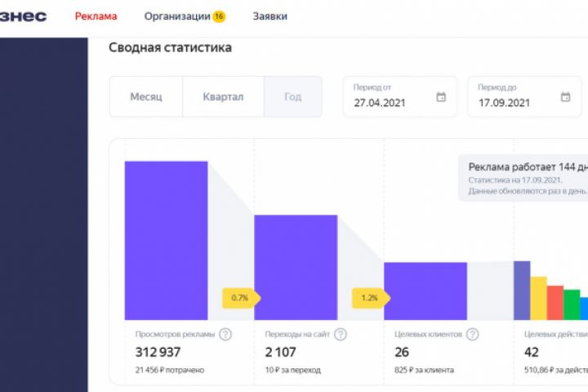This screenshot has height=392, width=588.
Task: Click the 21 456 ₽ потрачено text
Action: (x=170, y=370)
